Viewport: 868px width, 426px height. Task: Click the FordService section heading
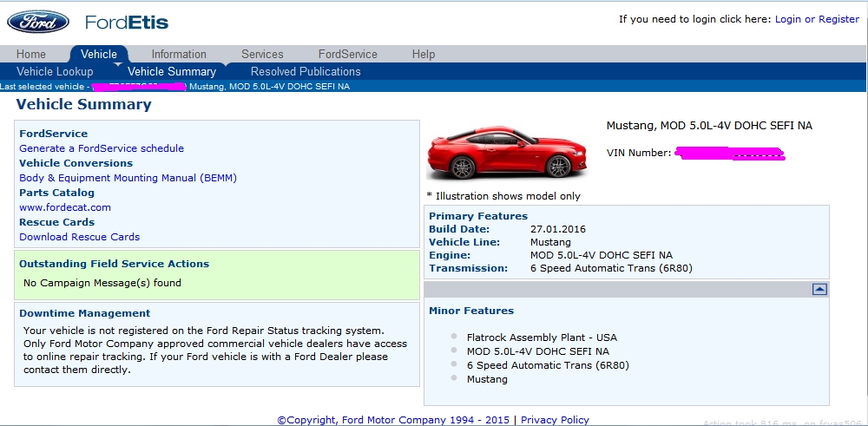[x=53, y=134]
